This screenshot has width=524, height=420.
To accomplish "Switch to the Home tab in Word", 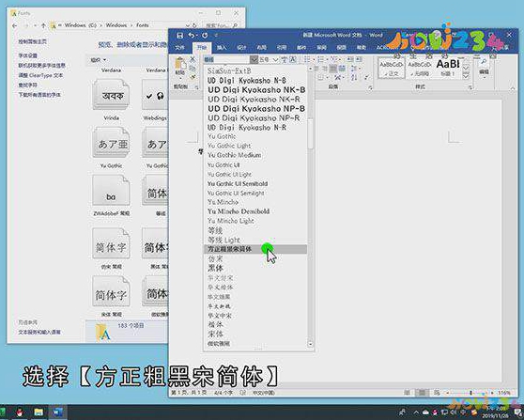I will point(202,48).
